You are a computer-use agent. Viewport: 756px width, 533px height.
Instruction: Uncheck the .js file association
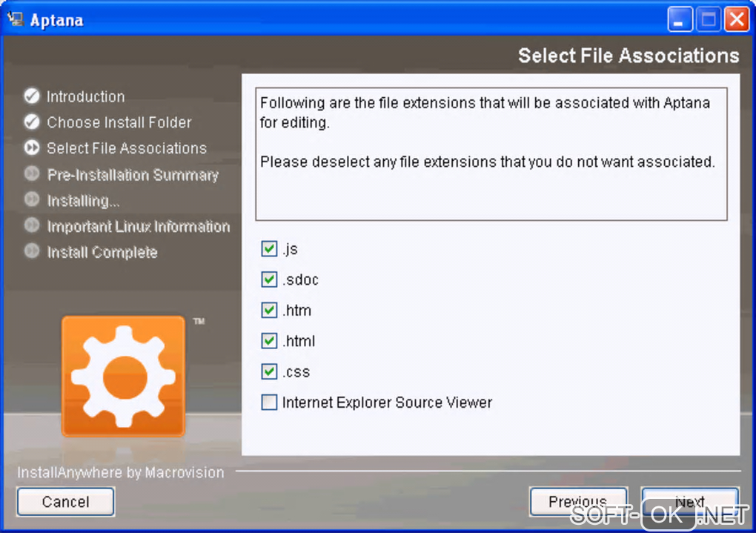[269, 249]
